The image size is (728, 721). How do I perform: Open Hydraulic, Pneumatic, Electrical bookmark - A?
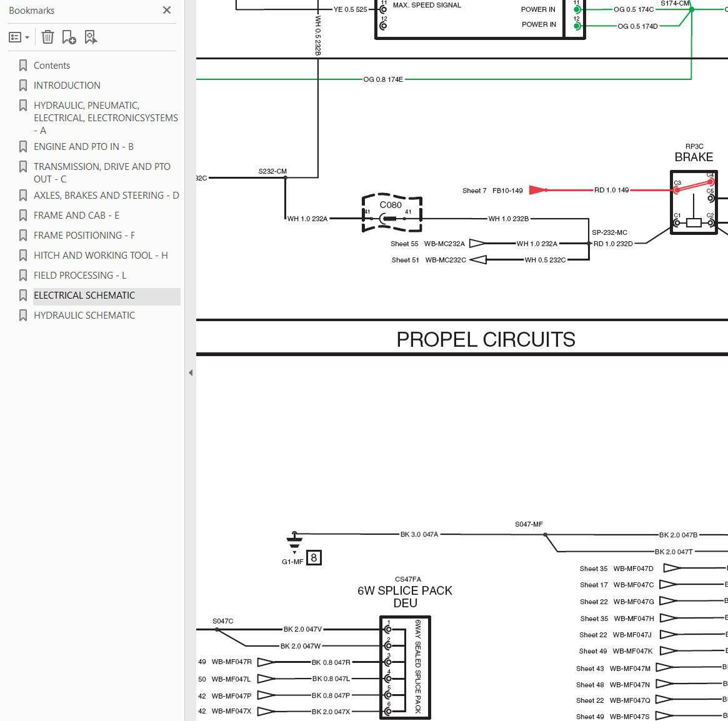[106, 118]
